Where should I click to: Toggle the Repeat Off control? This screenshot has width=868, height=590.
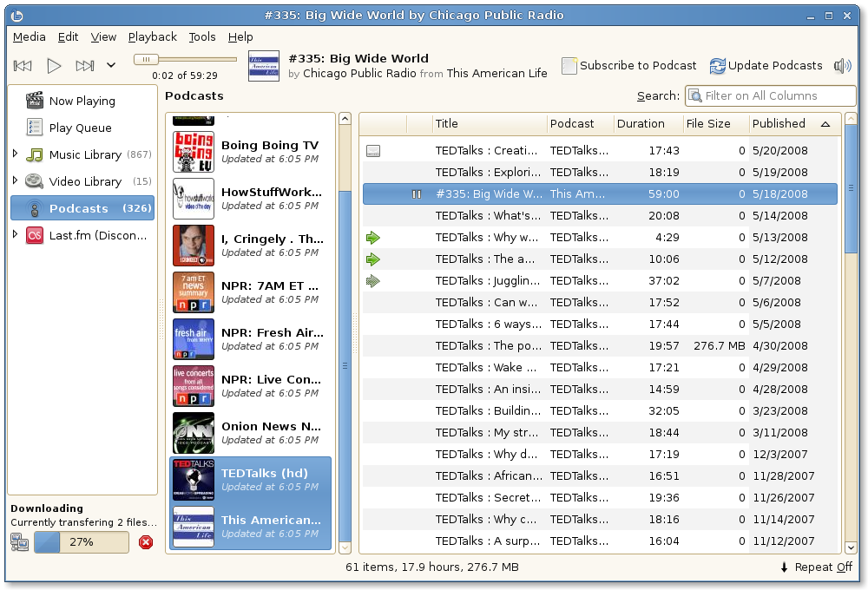coord(817,567)
